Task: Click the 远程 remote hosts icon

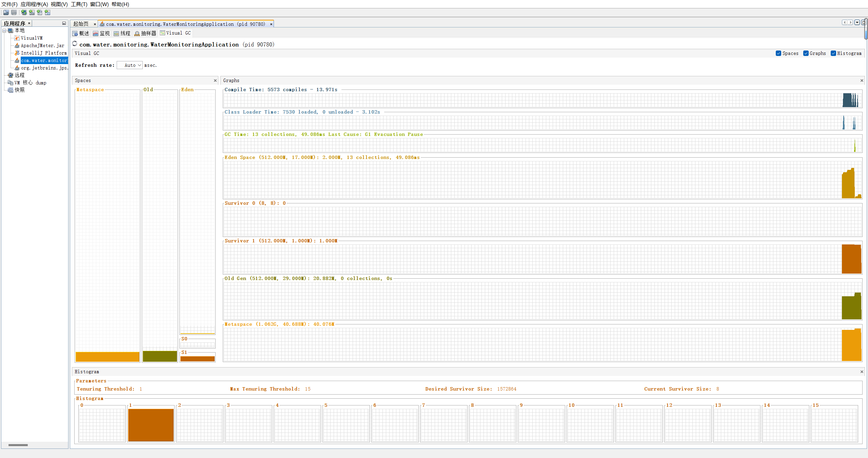Action: pyautogui.click(x=11, y=75)
